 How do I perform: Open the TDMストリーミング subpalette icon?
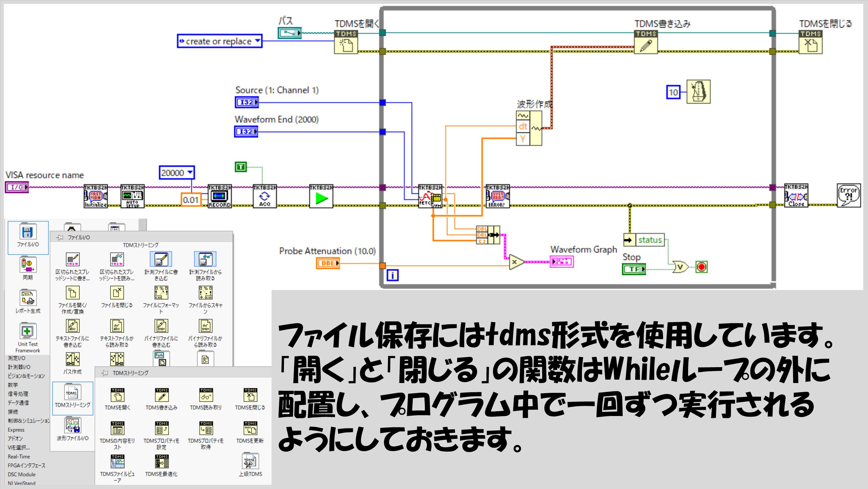click(72, 399)
